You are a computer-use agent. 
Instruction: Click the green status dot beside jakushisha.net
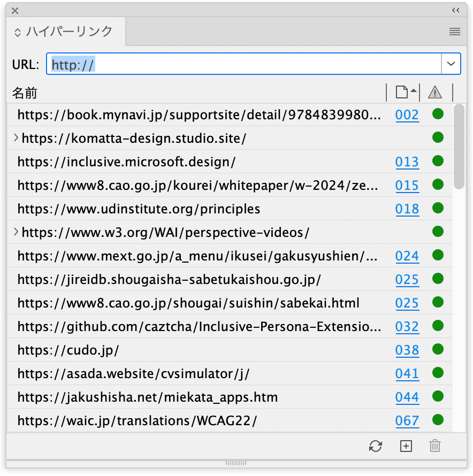coord(438,397)
